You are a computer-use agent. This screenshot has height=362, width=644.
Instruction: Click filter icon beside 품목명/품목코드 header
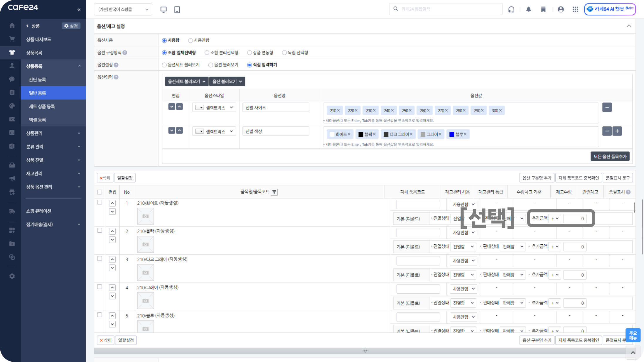coord(274,192)
